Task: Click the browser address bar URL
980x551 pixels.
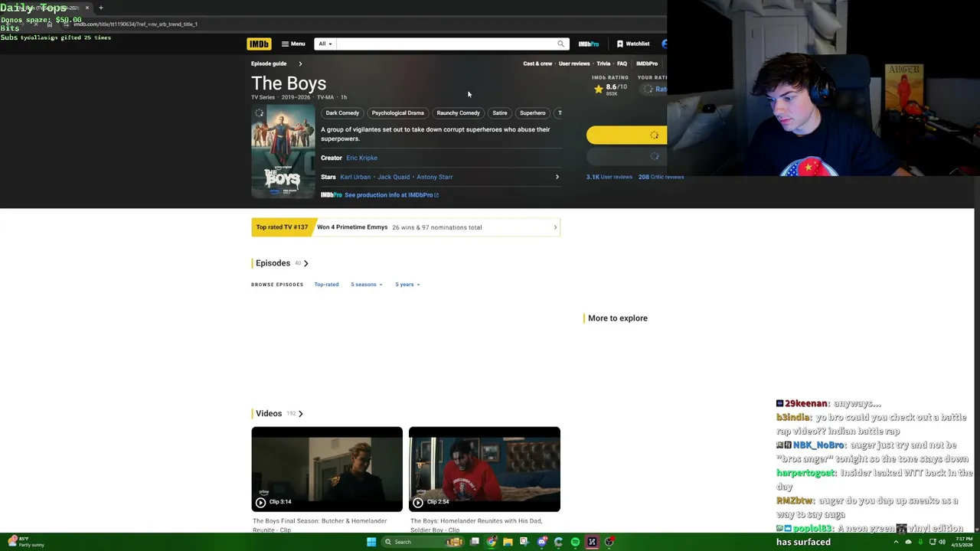Action: pos(136,24)
